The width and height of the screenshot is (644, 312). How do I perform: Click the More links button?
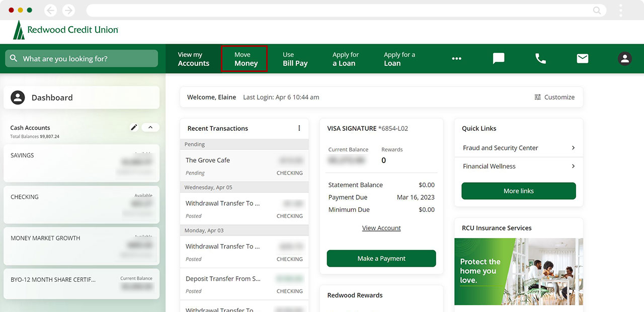tap(519, 191)
